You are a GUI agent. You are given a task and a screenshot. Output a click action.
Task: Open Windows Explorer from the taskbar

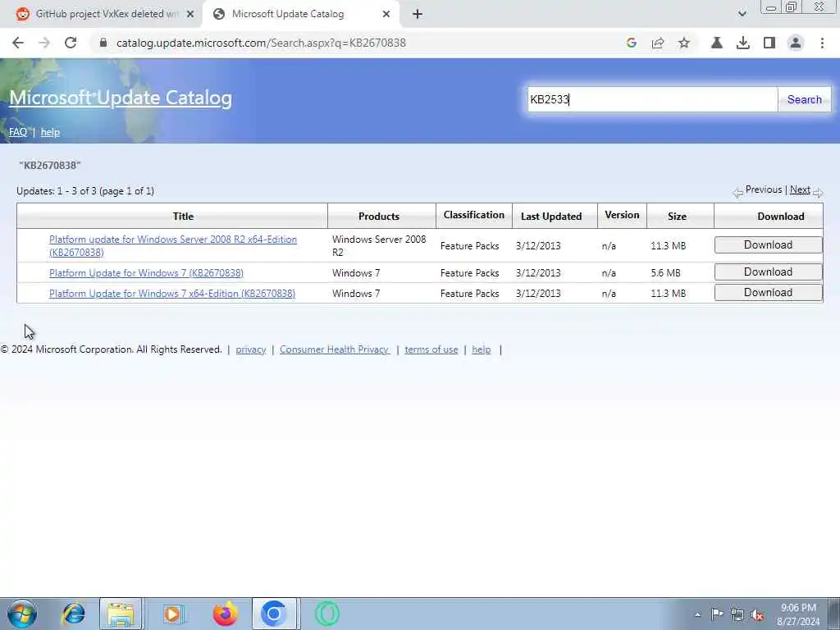[x=121, y=614]
